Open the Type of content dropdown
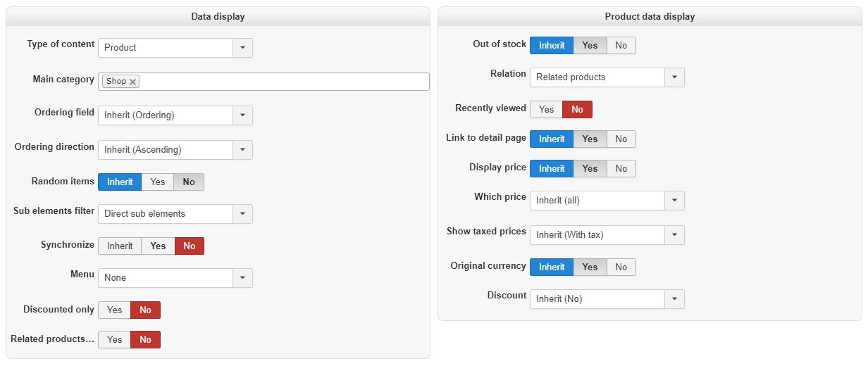The image size is (868, 366). (242, 48)
